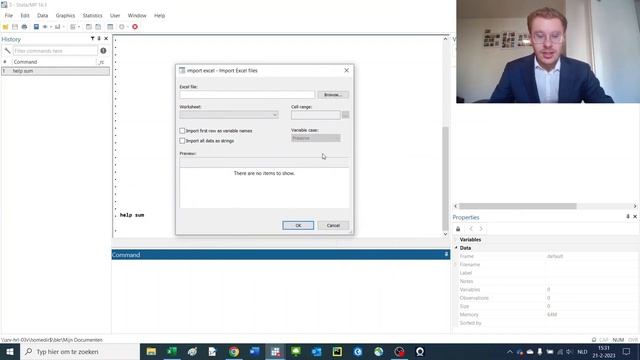Open Outlook from the taskbar

(316, 351)
